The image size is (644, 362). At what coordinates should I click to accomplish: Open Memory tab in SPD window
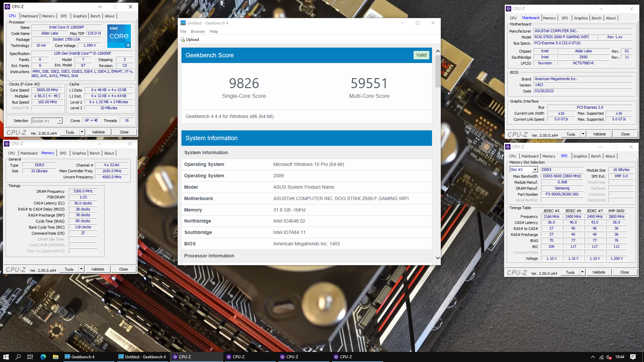(549, 156)
